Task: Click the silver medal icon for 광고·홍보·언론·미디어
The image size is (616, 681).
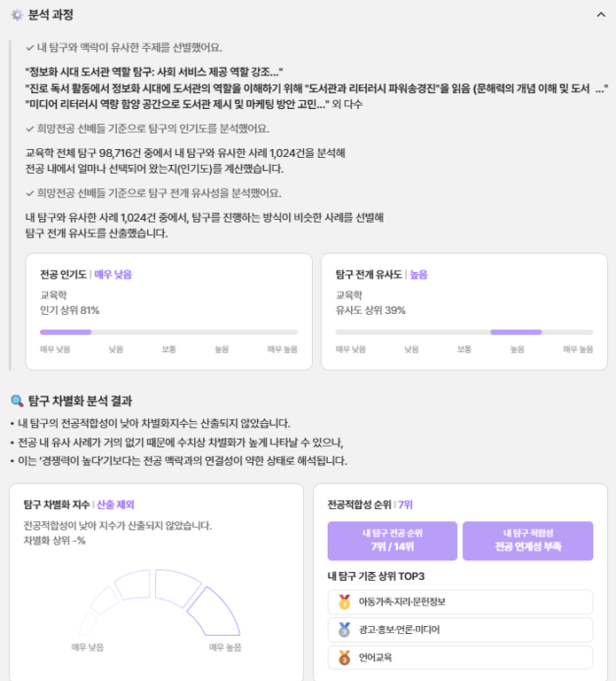Action: tap(344, 630)
